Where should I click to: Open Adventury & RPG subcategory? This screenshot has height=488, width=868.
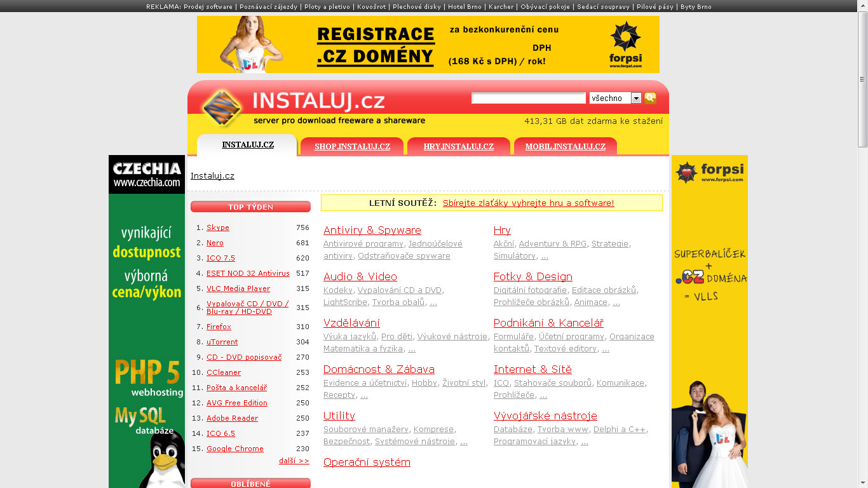(553, 244)
